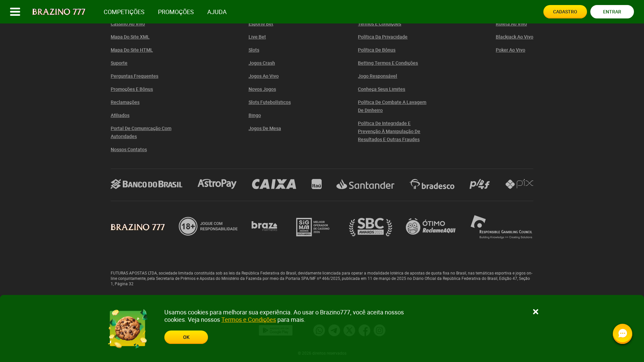Click the Santander payment logo
Image resolution: width=644 pixels, height=362 pixels.
(x=365, y=184)
